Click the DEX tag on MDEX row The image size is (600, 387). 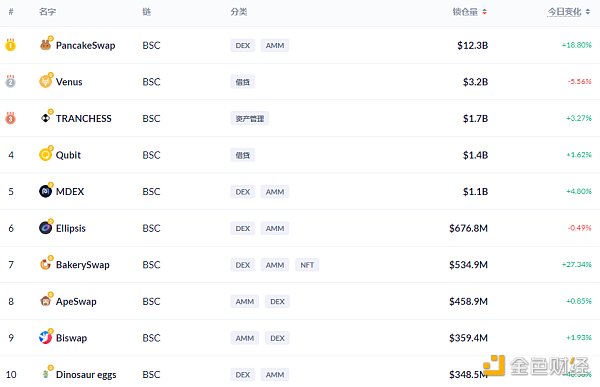coord(243,192)
